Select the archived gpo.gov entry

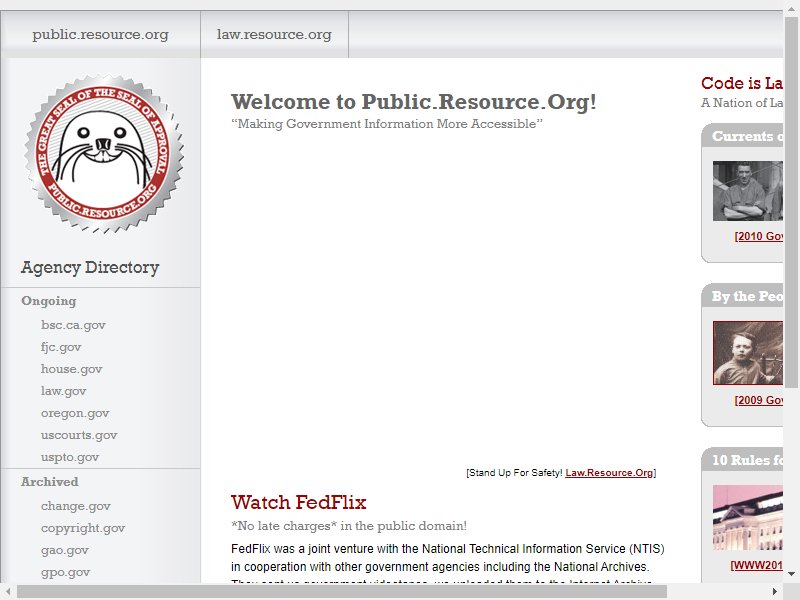coord(65,572)
